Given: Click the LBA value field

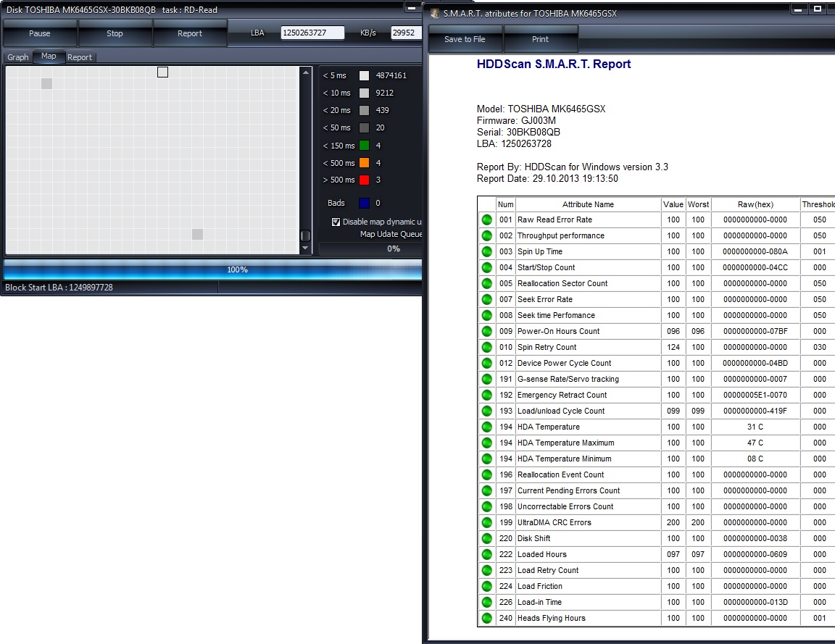Looking at the screenshot, I should pyautogui.click(x=312, y=33).
